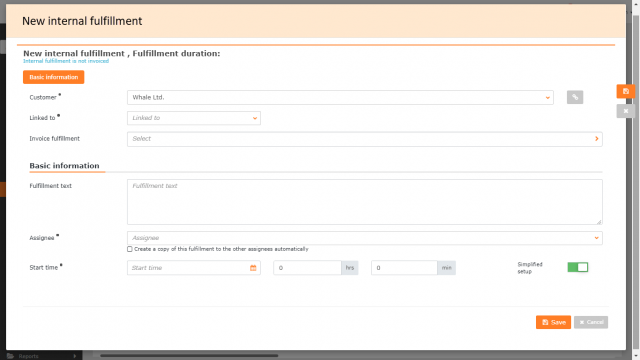Open the Reports sidebar item
Viewport: 640px width, 360px height.
[41, 356]
